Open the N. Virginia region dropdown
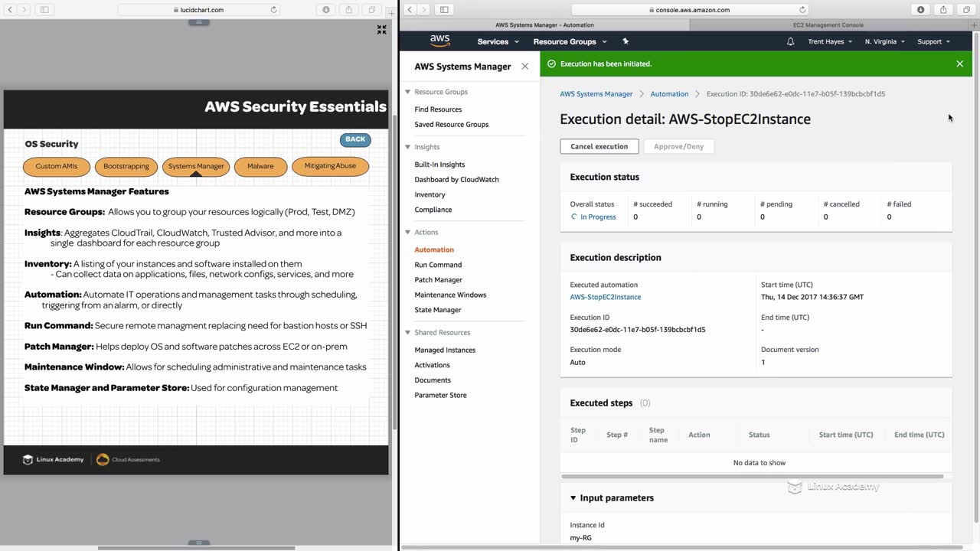This screenshot has width=980, height=551. point(884,41)
